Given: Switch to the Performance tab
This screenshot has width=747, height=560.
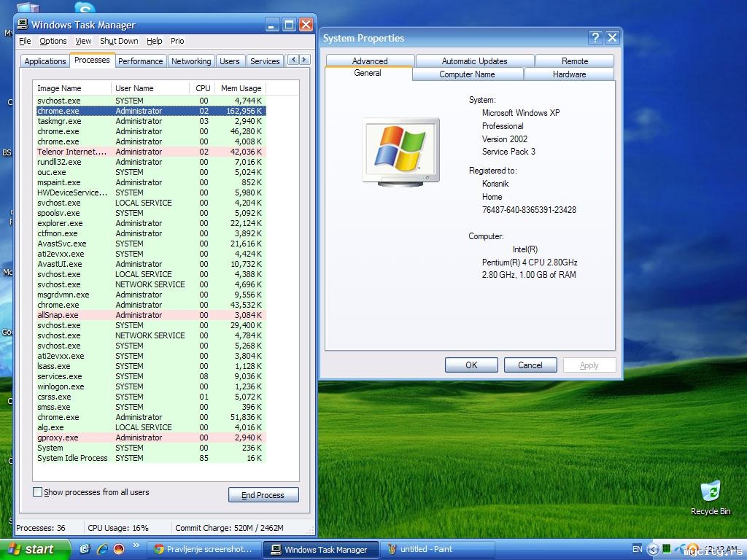Looking at the screenshot, I should [x=140, y=61].
